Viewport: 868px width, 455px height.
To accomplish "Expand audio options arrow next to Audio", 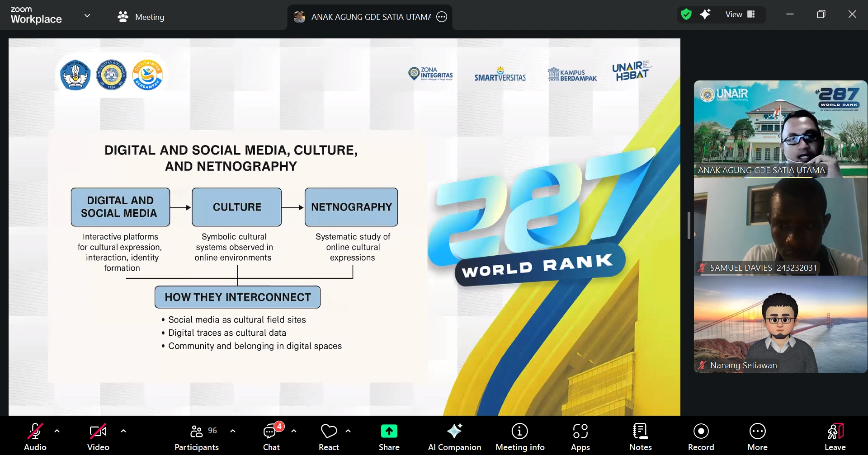I will [x=57, y=431].
